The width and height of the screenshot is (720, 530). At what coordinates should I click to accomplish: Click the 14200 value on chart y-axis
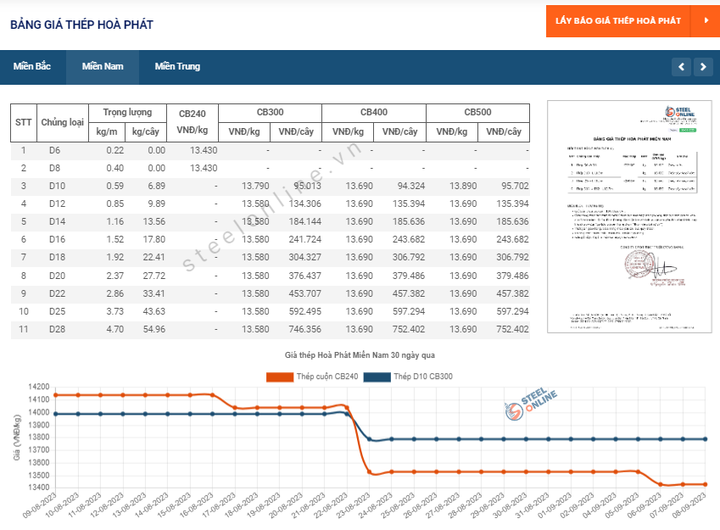click(39, 387)
